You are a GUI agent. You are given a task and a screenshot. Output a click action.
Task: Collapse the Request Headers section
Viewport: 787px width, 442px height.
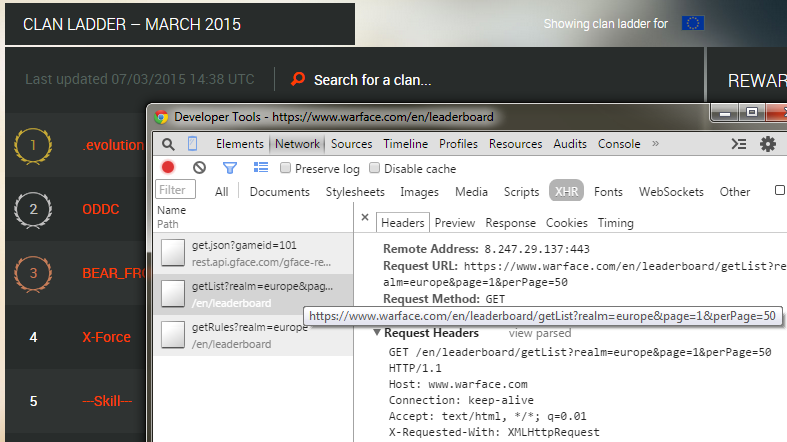(x=378, y=333)
